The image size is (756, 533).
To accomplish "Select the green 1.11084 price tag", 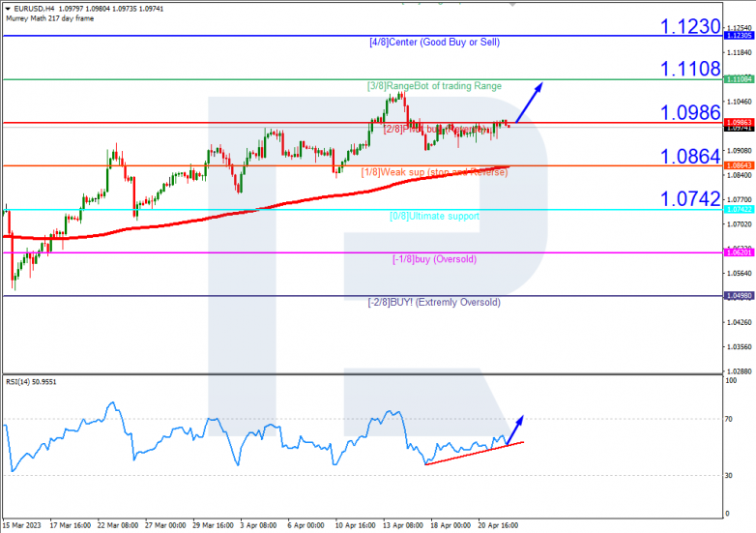I will [x=739, y=79].
